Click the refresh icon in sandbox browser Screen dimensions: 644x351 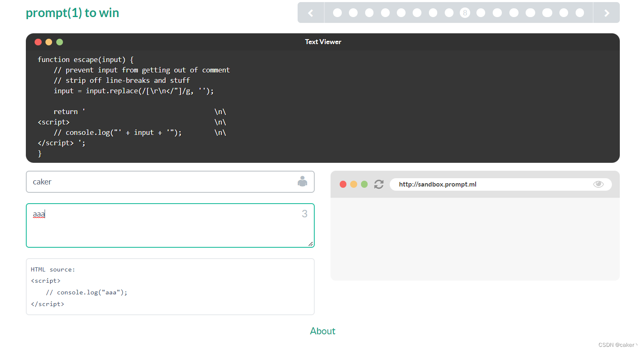click(378, 184)
